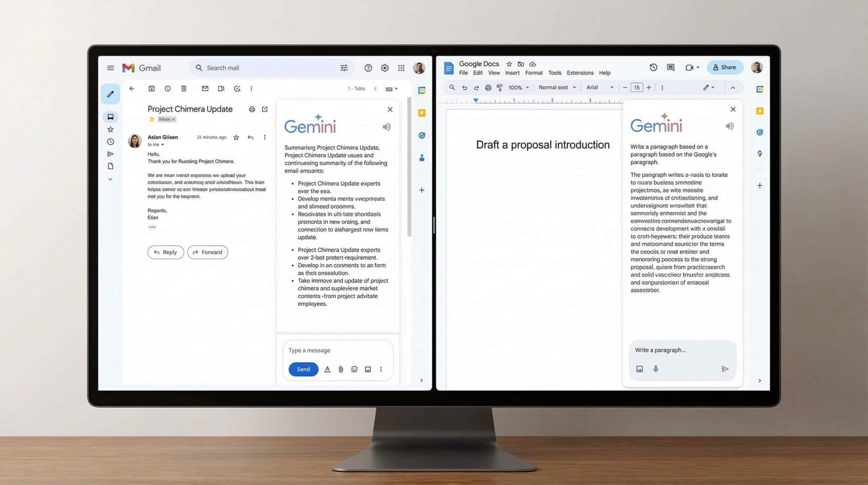Archive the Project Chimera Update email

point(152,89)
